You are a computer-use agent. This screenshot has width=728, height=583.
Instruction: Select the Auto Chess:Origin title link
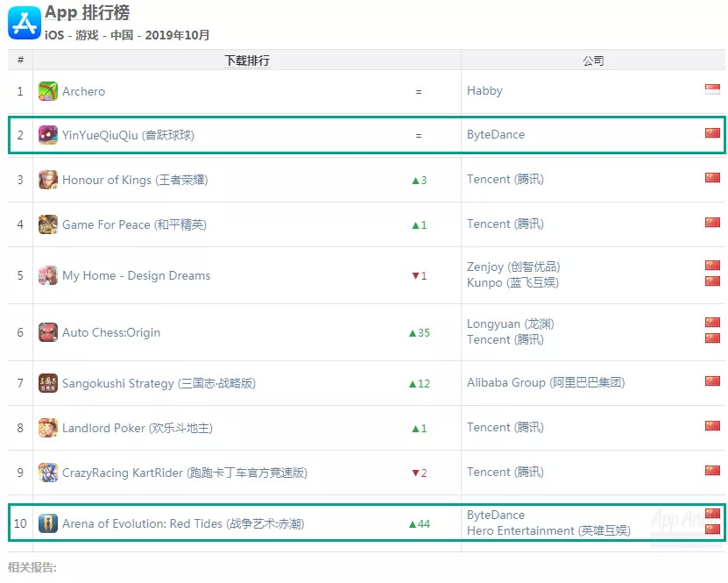(110, 332)
